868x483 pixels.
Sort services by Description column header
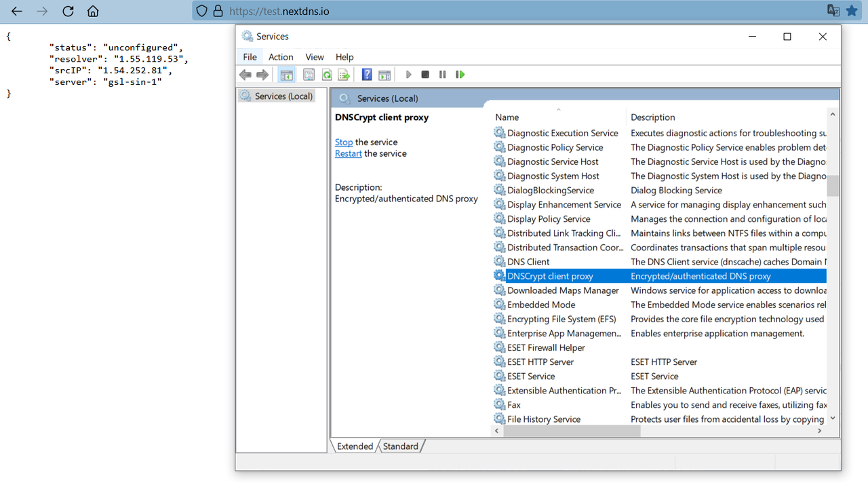[727, 117]
